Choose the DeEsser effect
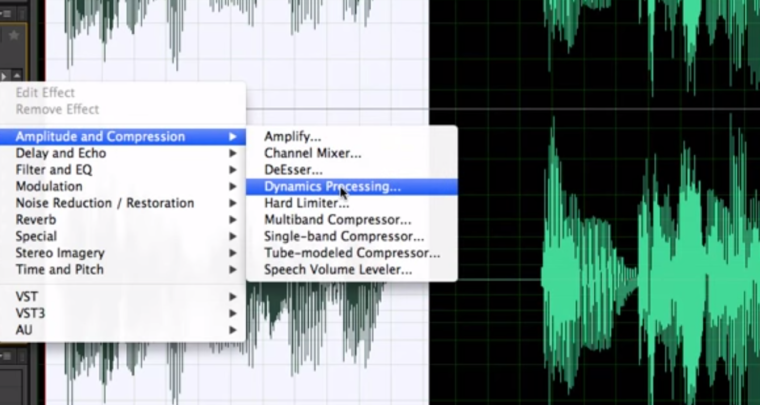Viewport: 760px width, 405px height. coord(293,170)
